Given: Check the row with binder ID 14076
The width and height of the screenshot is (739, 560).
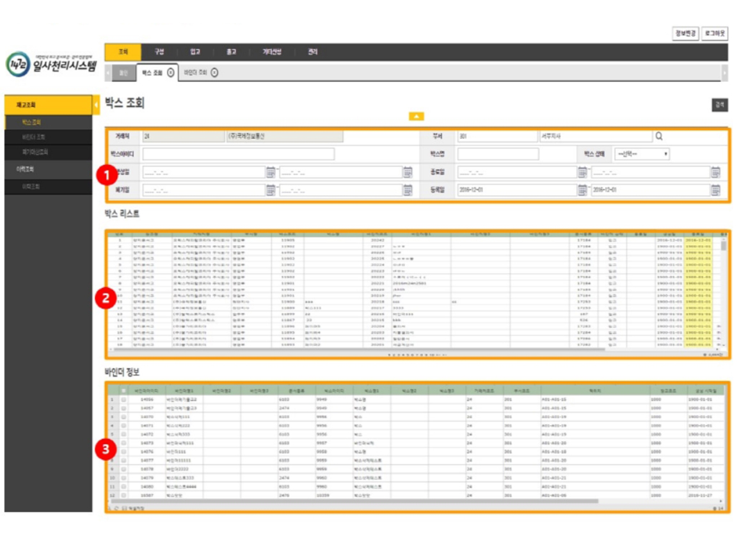Looking at the screenshot, I should [123, 452].
